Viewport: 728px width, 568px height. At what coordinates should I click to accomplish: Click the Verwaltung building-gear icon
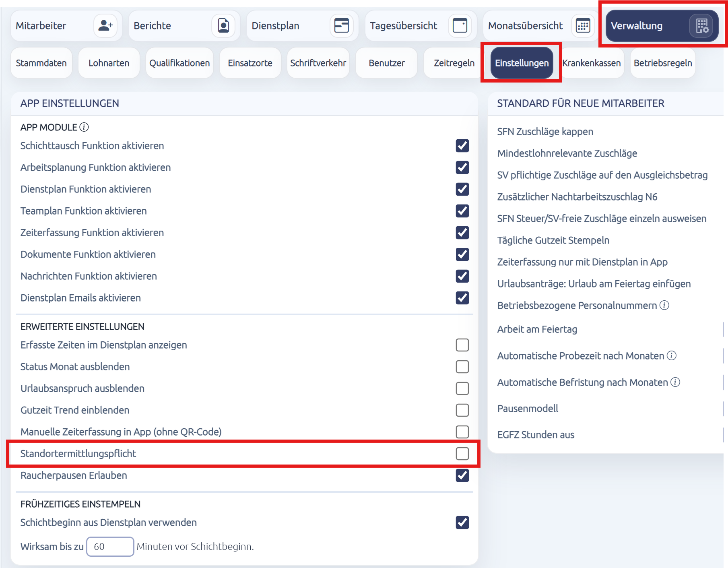click(x=702, y=26)
